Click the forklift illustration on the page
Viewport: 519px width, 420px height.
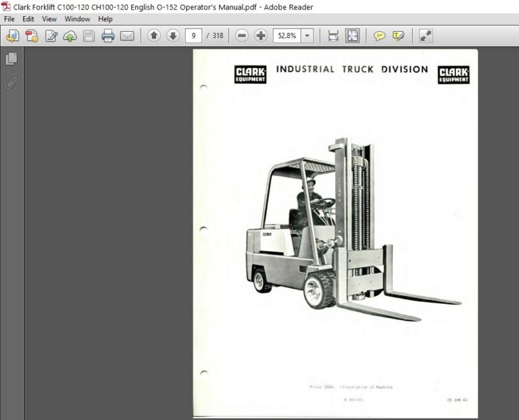(x=353, y=229)
